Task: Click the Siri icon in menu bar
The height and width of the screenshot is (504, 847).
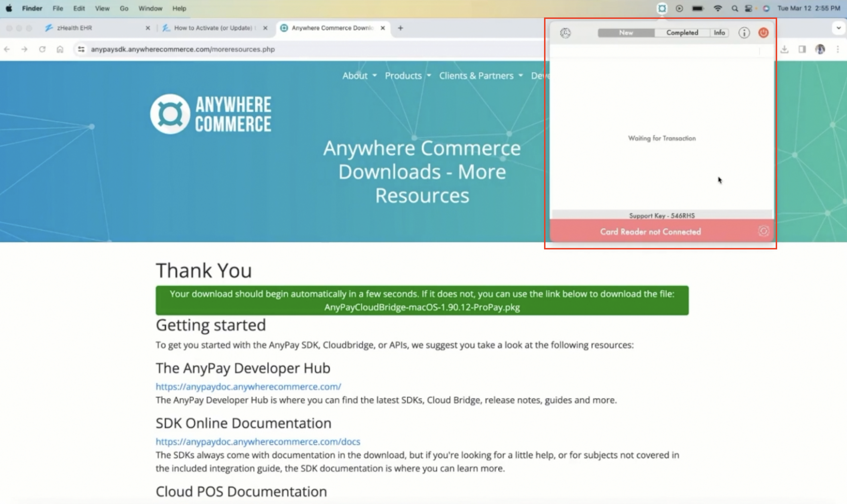Action: pos(766,9)
